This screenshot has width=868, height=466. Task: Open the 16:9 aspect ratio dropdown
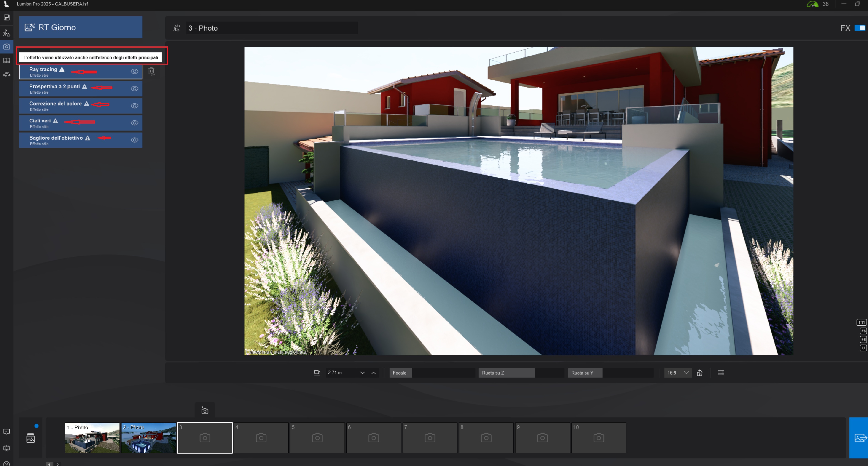coord(678,373)
